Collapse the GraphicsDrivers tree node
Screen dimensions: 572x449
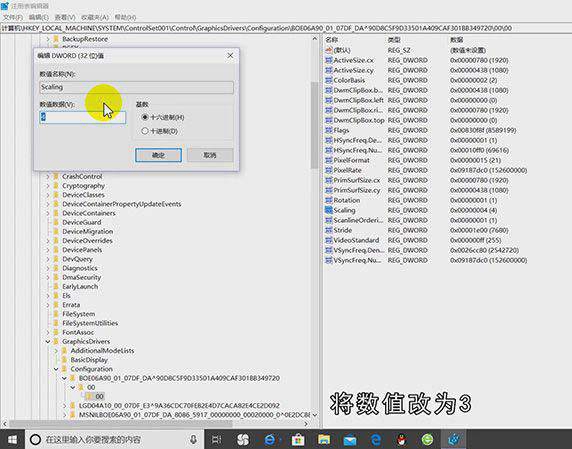pos(48,341)
